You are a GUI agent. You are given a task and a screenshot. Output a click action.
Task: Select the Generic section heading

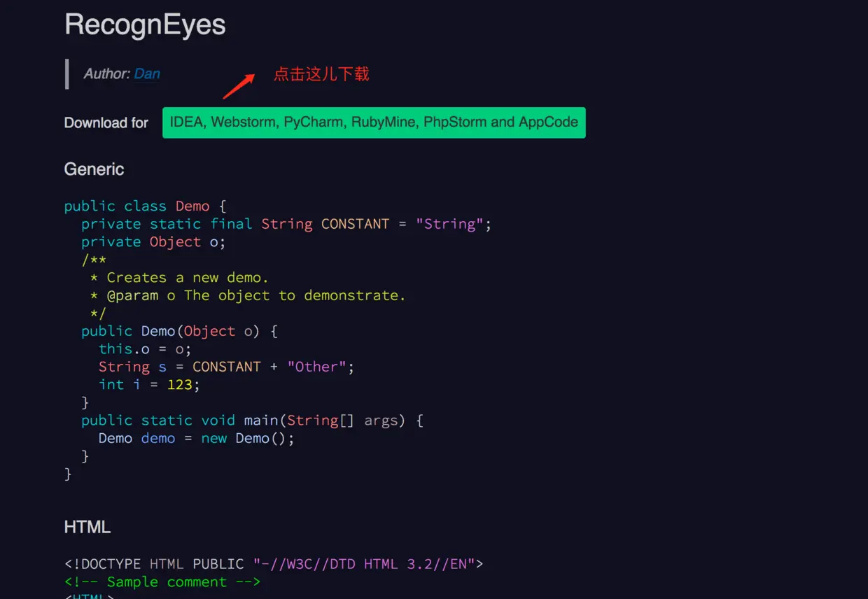[94, 169]
